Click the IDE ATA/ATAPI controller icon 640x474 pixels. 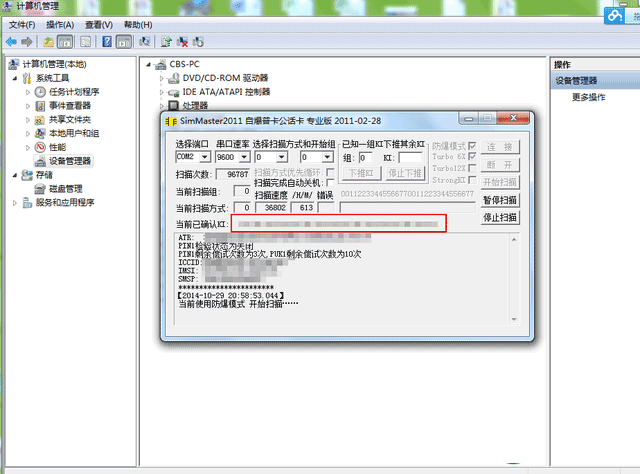[174, 92]
